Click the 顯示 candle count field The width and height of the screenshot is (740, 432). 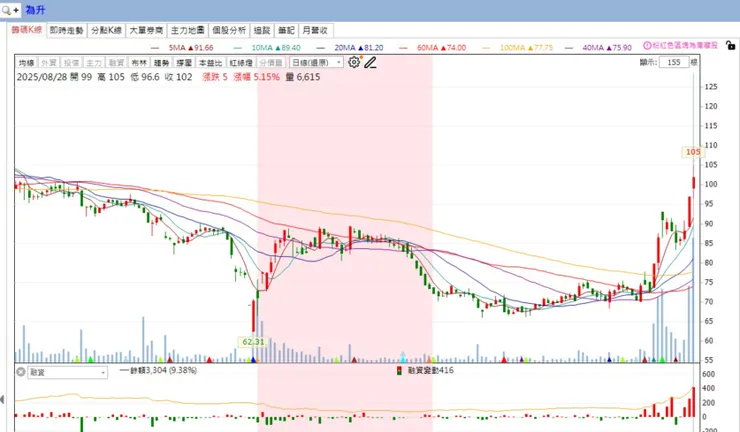pos(674,62)
